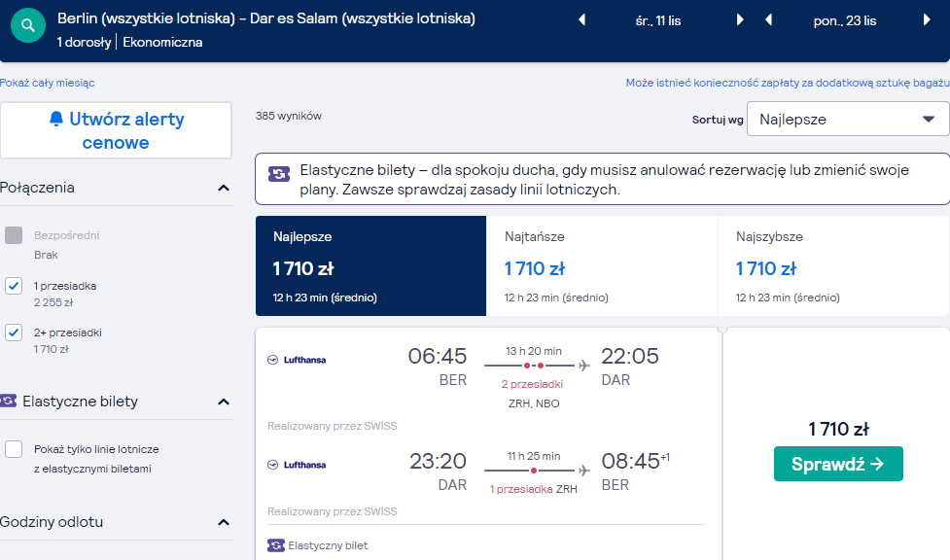Viewport: 950px width, 560px height.
Task: Enable only airlines with flexible tickets checkbox
Action: pos(14,449)
